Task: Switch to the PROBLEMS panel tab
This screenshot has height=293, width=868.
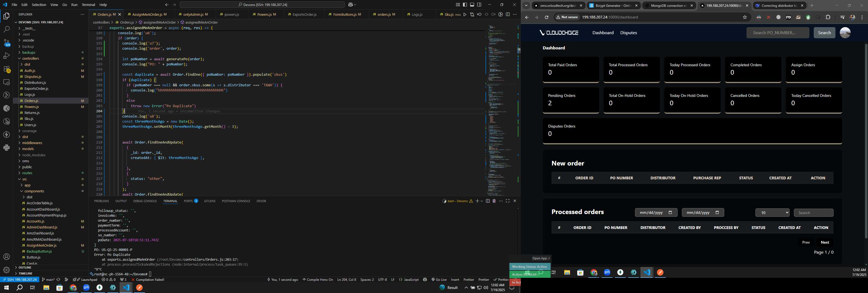Action: [x=101, y=201]
